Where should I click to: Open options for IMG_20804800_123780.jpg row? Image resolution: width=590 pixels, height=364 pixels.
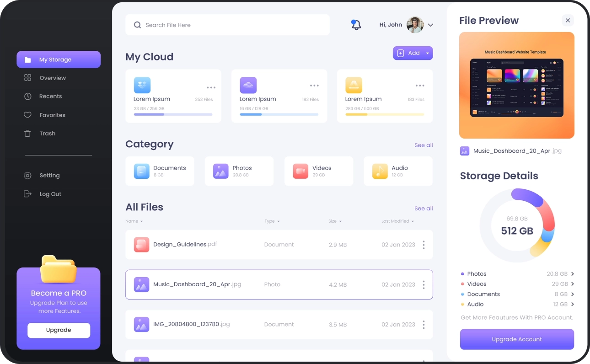(x=424, y=325)
